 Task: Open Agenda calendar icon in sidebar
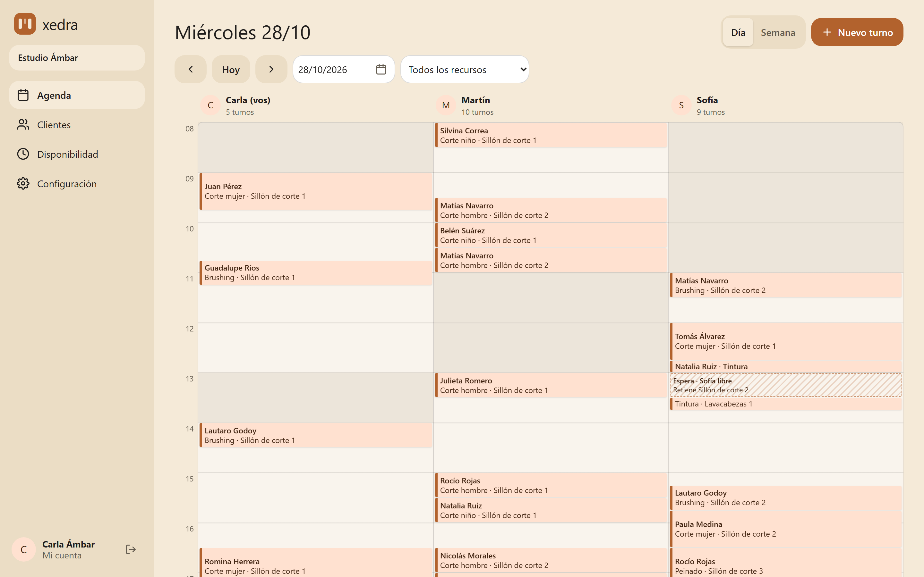coord(23,95)
